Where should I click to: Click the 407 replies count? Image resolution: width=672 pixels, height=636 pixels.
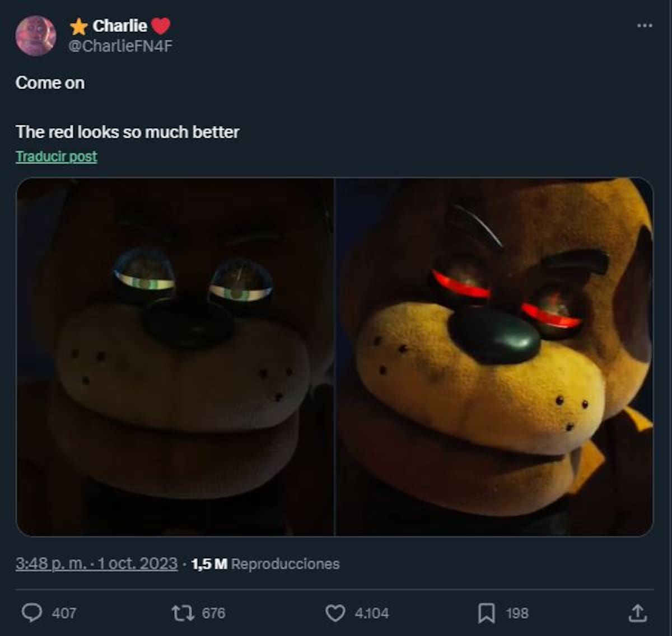tap(64, 613)
